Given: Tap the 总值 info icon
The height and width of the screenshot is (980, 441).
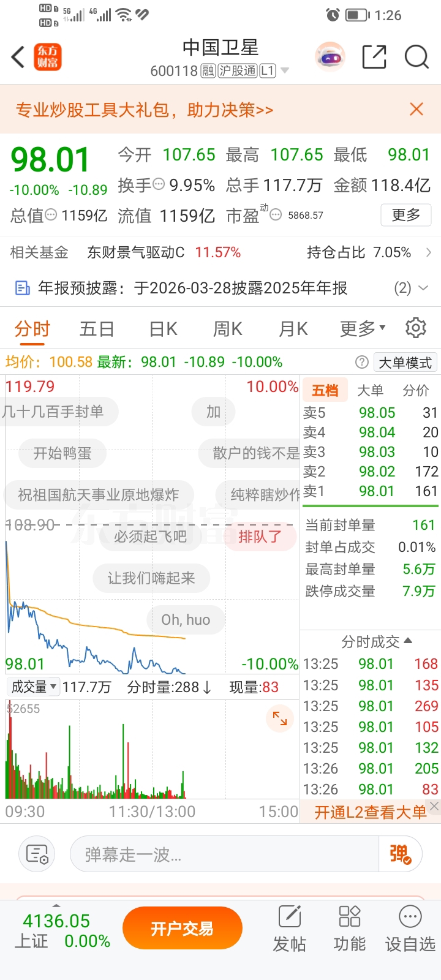Looking at the screenshot, I should [x=51, y=215].
